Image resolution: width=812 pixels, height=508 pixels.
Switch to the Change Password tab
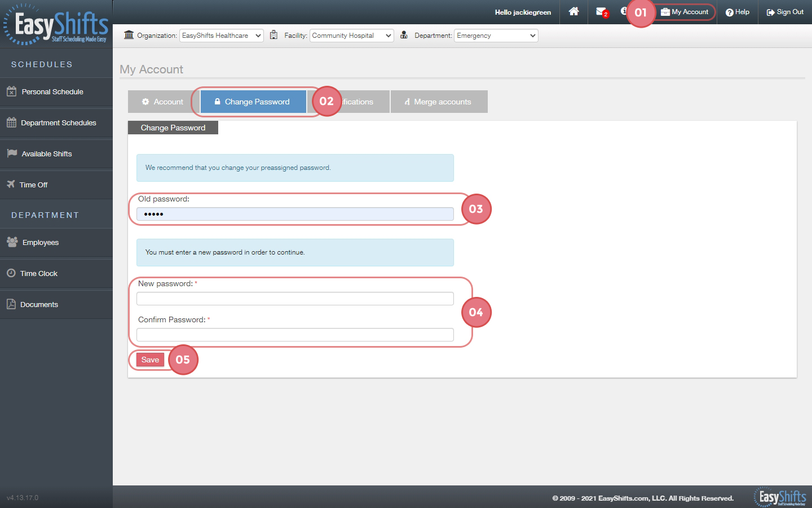click(253, 102)
